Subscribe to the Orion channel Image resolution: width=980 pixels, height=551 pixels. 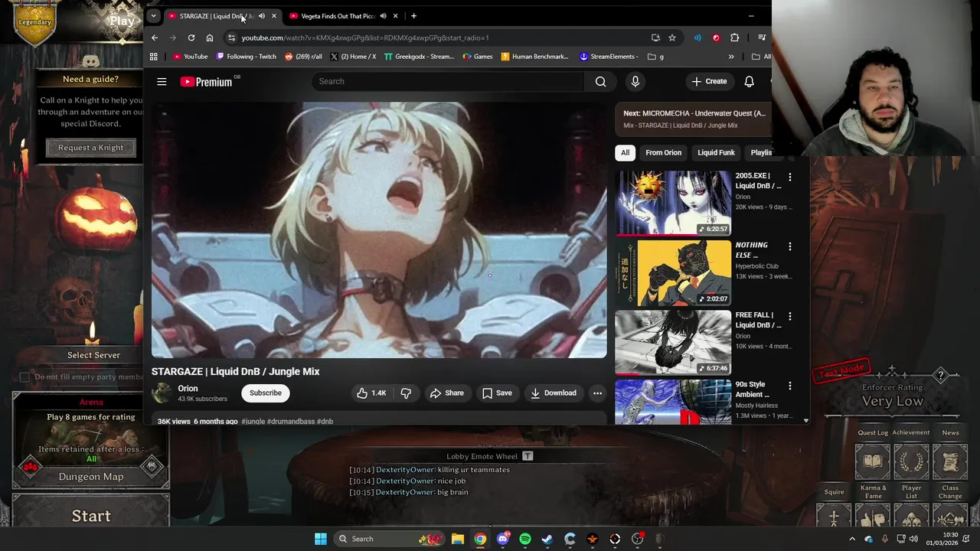click(266, 393)
